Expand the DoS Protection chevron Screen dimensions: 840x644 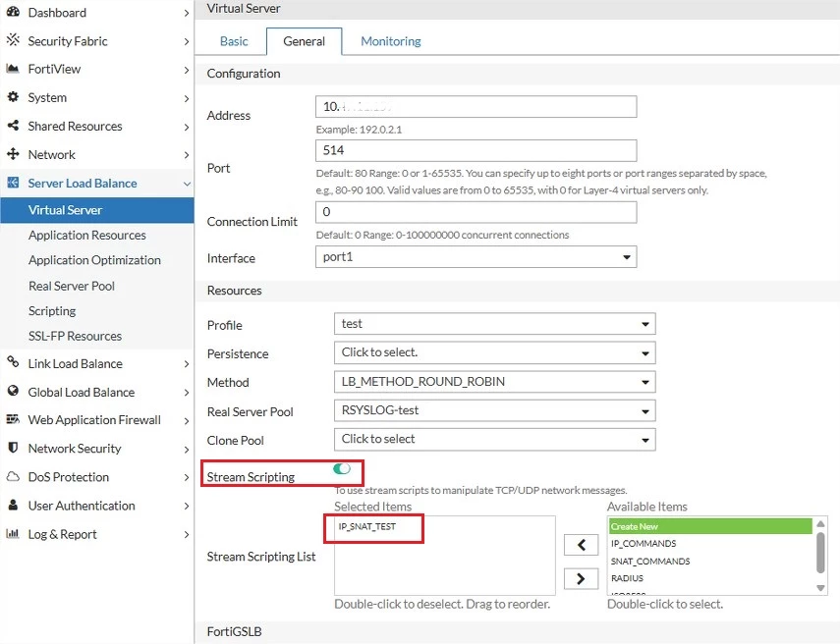(x=186, y=477)
